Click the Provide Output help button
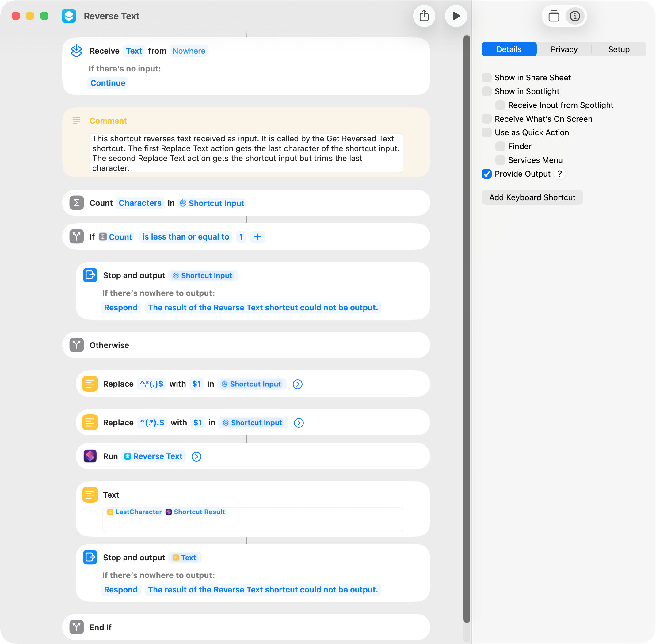This screenshot has width=656, height=644. tap(560, 174)
